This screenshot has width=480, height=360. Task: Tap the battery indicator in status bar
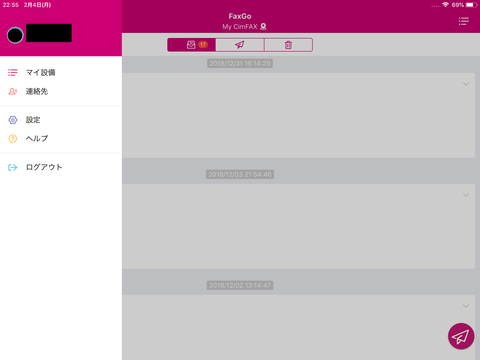coord(472,5)
